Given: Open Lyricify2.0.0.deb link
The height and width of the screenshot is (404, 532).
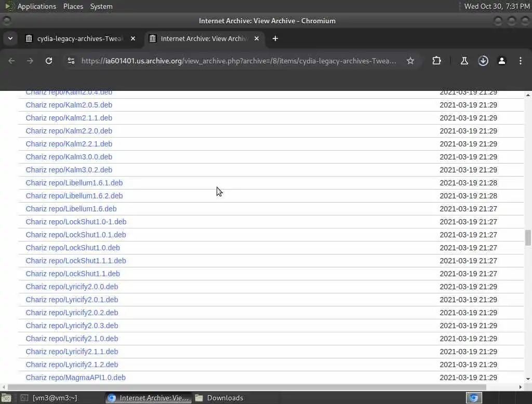Looking at the screenshot, I should (x=72, y=287).
